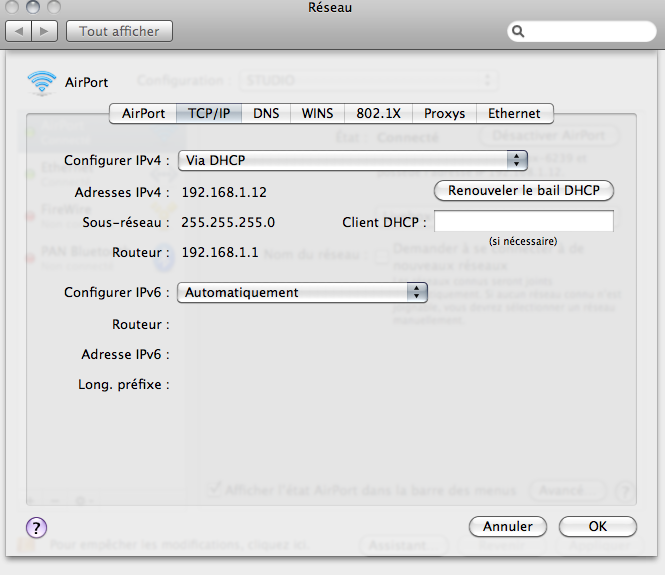Click Renouveler le bail DHCP
This screenshot has width=665, height=575.
coord(523,190)
